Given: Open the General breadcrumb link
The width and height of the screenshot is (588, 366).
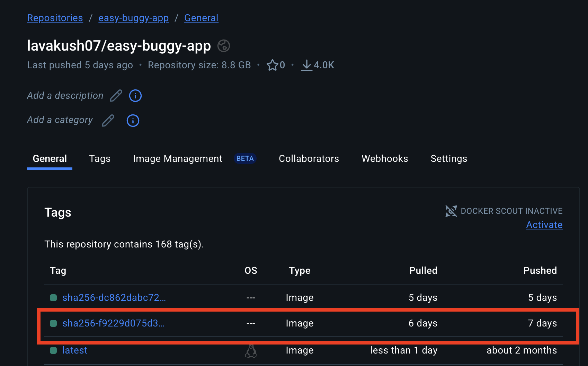Looking at the screenshot, I should tap(201, 18).
